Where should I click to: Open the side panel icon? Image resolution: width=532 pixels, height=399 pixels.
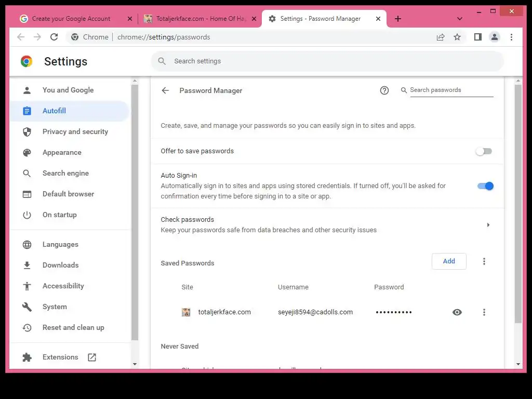(478, 37)
